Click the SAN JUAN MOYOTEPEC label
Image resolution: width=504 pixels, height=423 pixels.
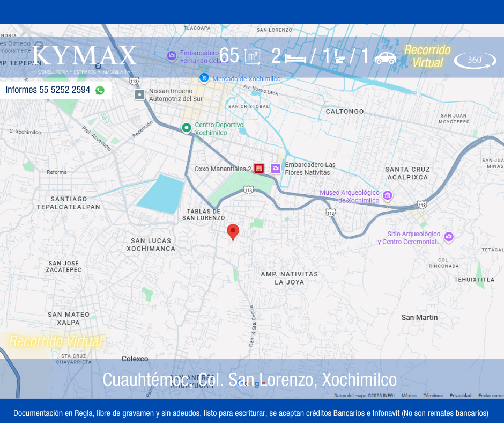point(454,119)
